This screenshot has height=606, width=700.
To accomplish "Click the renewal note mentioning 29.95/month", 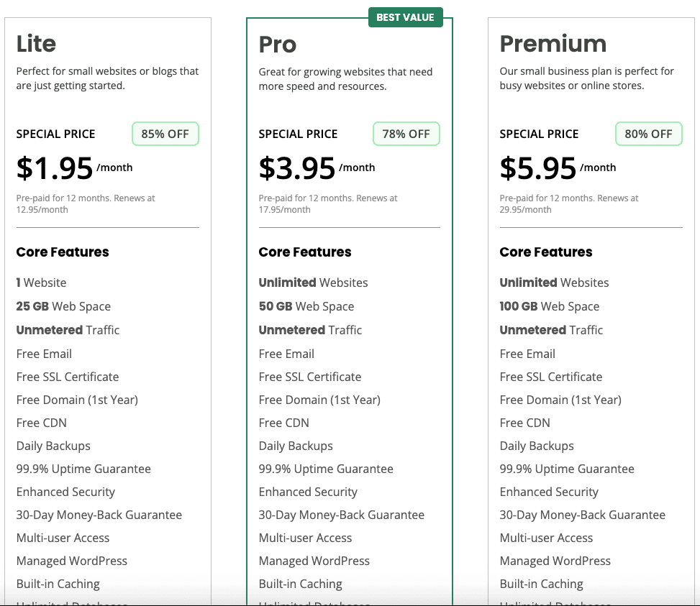I will pos(569,203).
